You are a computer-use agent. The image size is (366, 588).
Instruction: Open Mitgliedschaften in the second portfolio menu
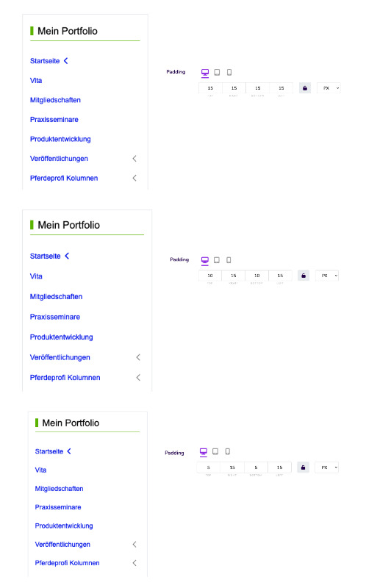click(x=57, y=297)
